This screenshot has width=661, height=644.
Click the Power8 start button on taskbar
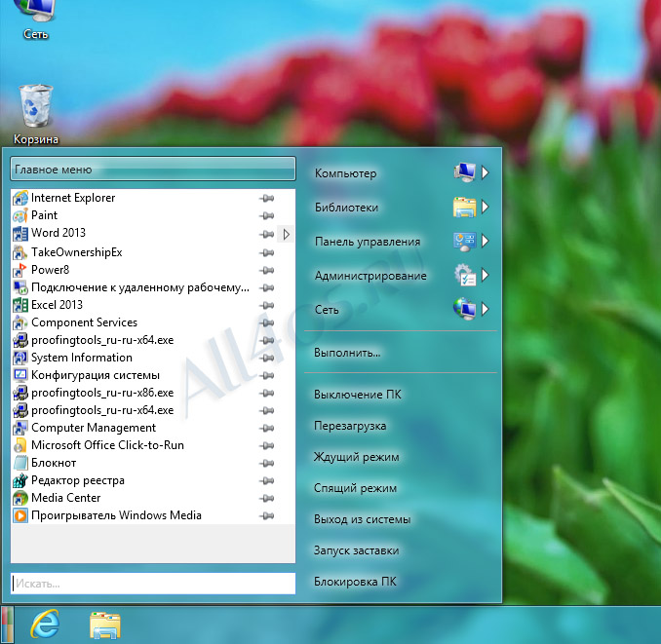(x=7, y=625)
